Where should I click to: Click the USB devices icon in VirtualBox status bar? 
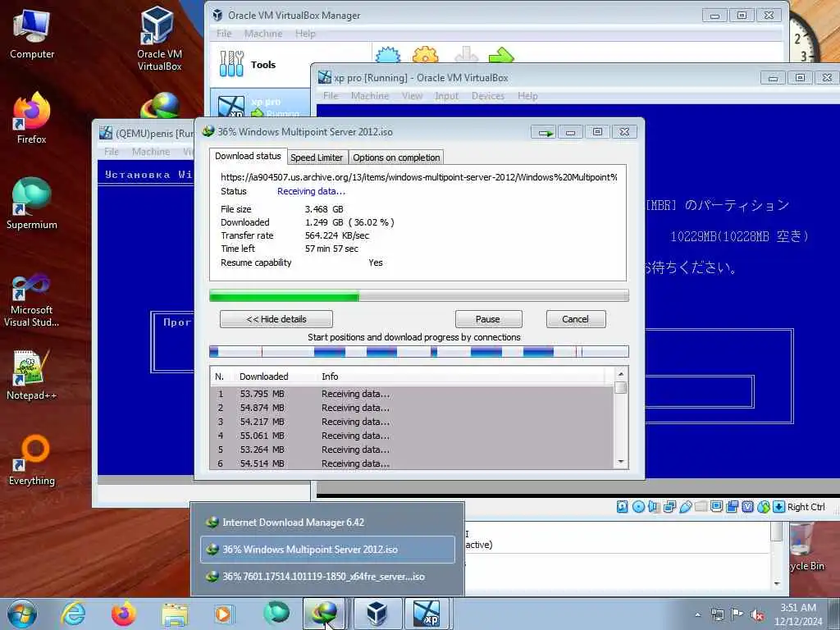point(685,507)
